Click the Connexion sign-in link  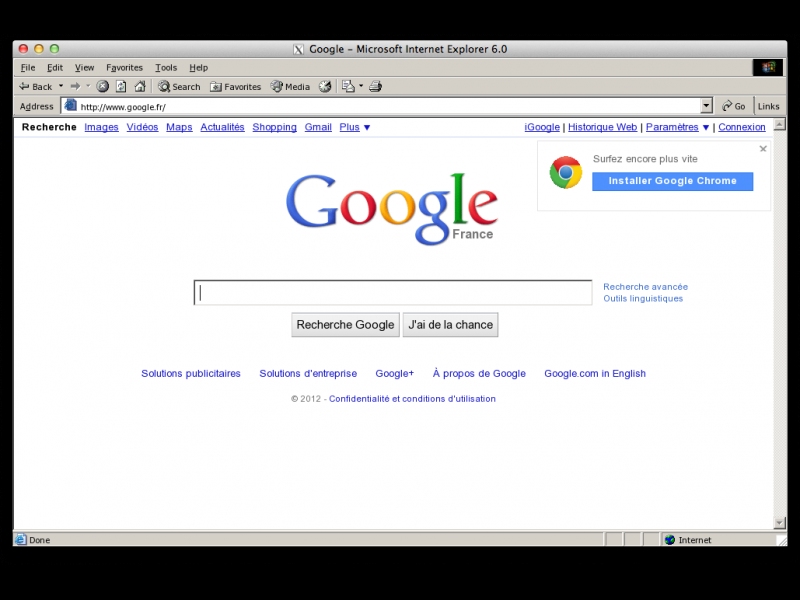click(742, 127)
